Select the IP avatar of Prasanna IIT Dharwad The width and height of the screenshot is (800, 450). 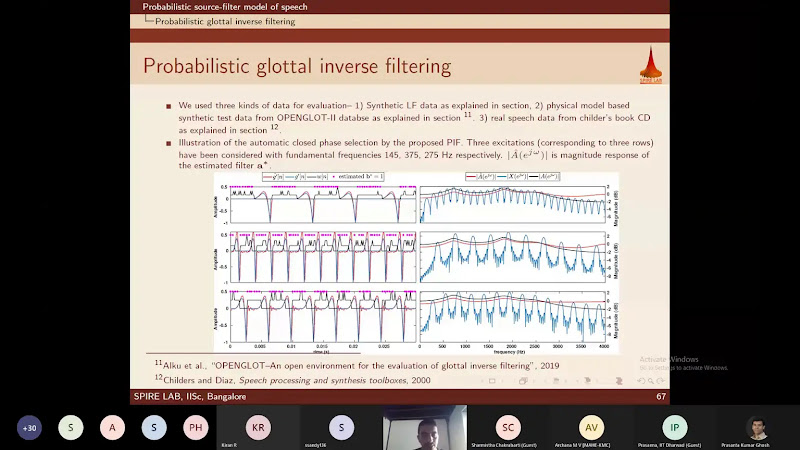click(674, 428)
